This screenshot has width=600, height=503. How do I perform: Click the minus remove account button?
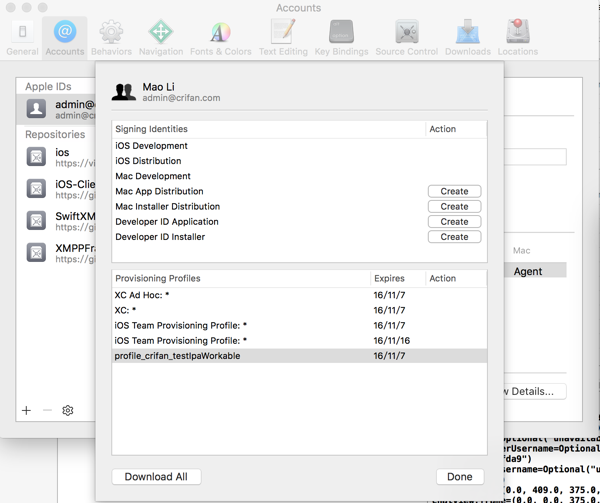47,410
